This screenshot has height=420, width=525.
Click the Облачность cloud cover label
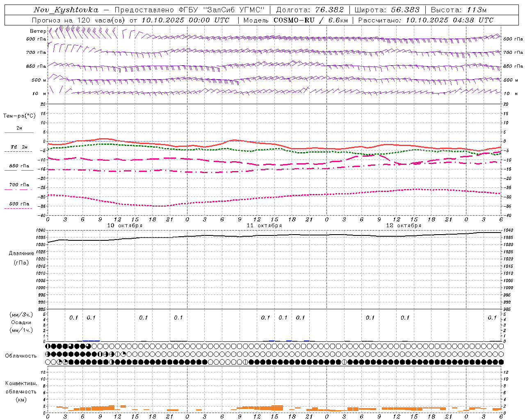(21, 356)
